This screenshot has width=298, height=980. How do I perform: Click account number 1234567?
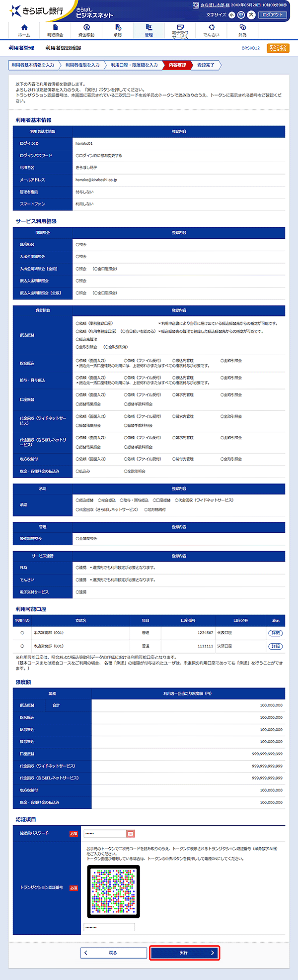click(x=205, y=633)
